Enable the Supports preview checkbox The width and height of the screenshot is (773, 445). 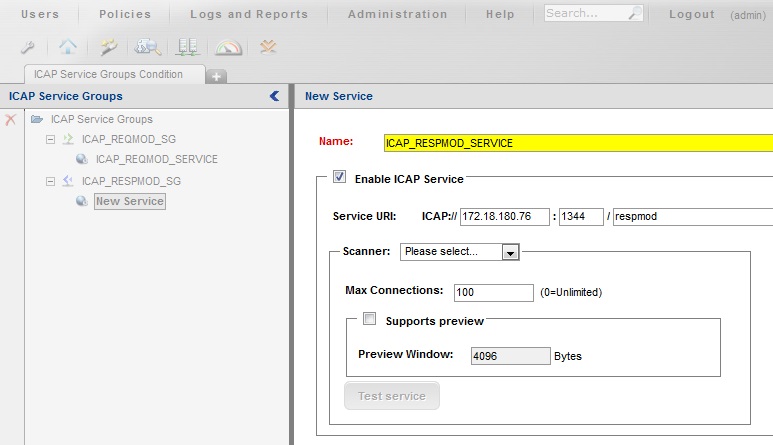click(x=369, y=320)
